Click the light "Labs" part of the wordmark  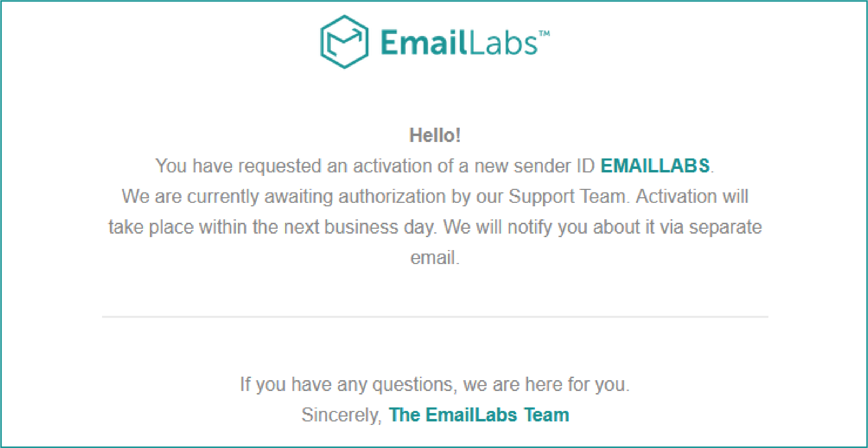(502, 43)
